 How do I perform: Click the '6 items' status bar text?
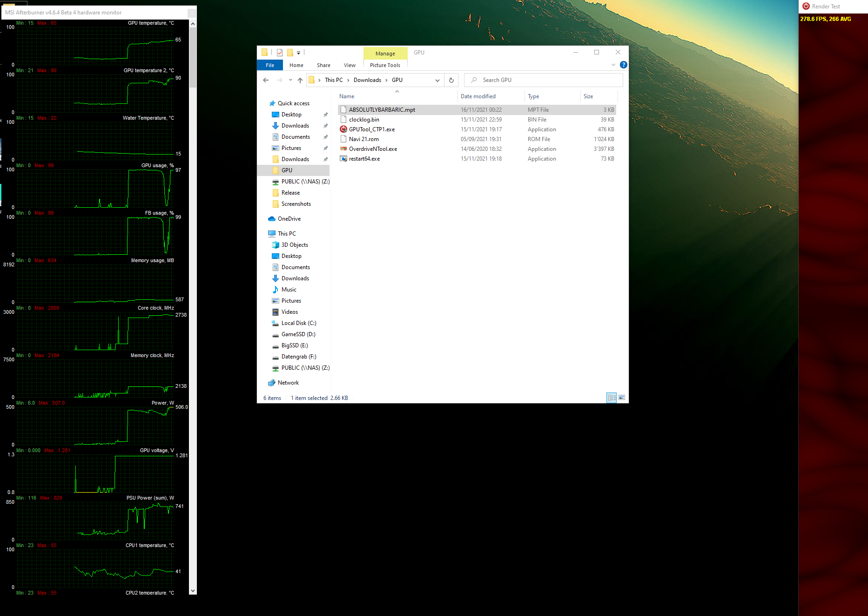click(x=272, y=398)
